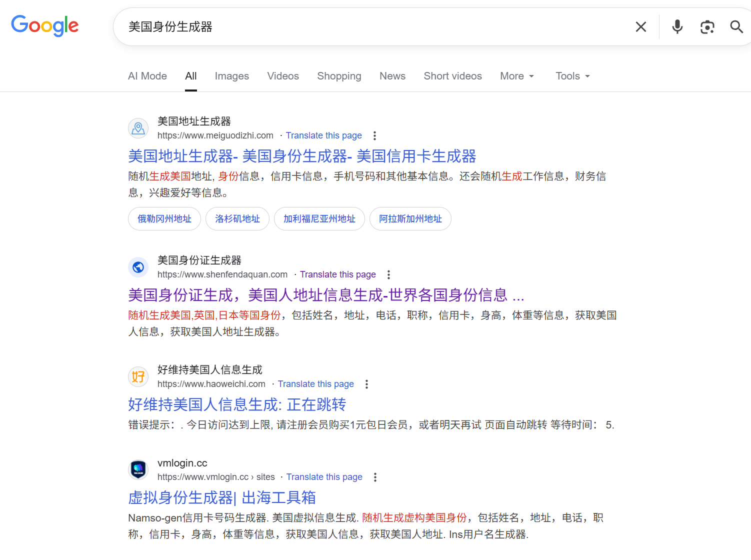Image resolution: width=751 pixels, height=560 pixels.
Task: Click the shenfendaquan.com globe favicon
Action: (138, 267)
